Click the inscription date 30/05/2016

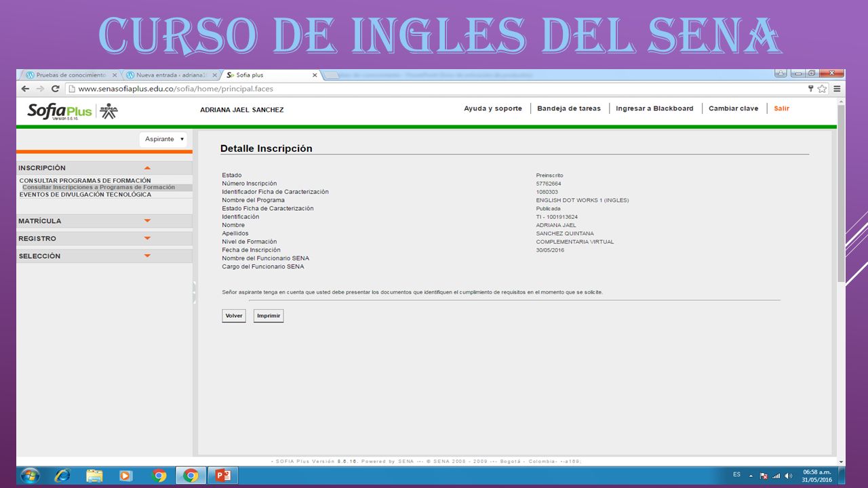tap(550, 250)
